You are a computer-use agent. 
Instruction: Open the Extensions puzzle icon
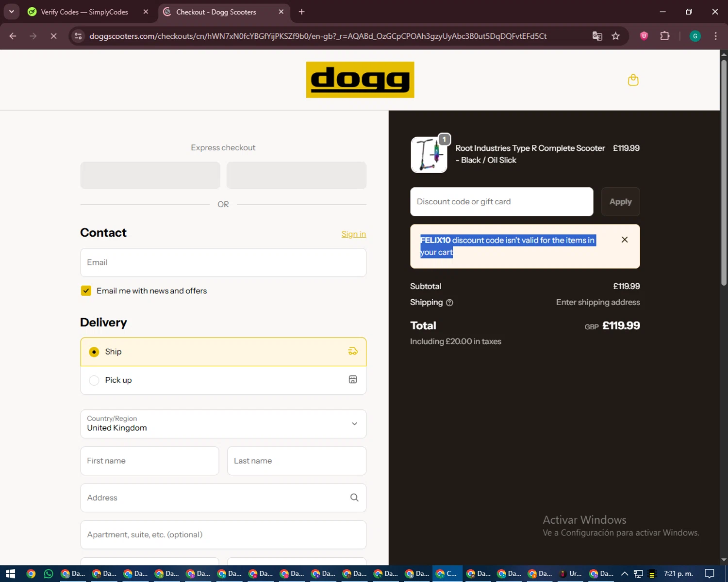(665, 36)
